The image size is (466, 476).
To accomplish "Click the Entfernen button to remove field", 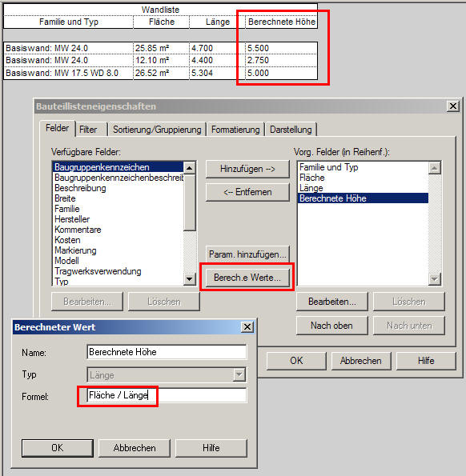I will pyautogui.click(x=247, y=192).
